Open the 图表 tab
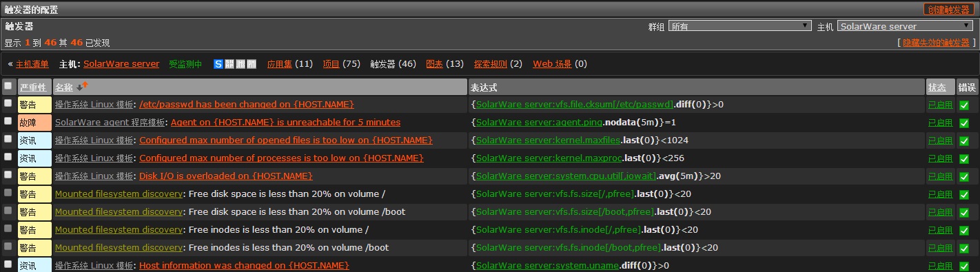 pos(434,64)
